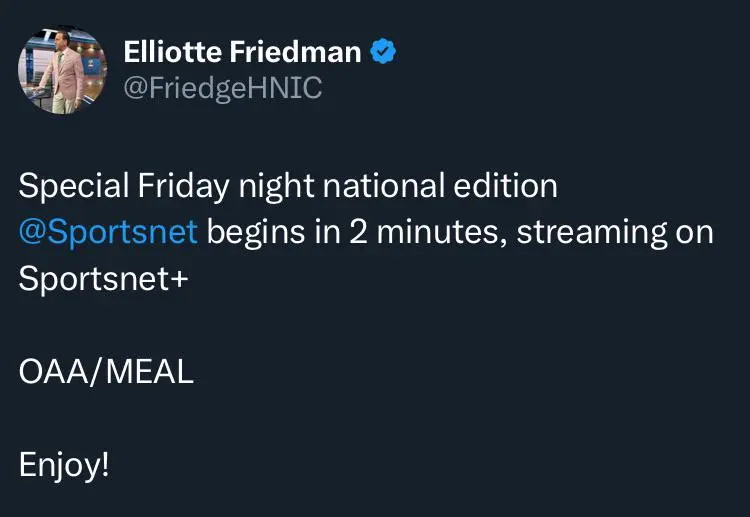Click the word "streaming" in the tweet
This screenshot has width=750, height=517.
click(592, 233)
